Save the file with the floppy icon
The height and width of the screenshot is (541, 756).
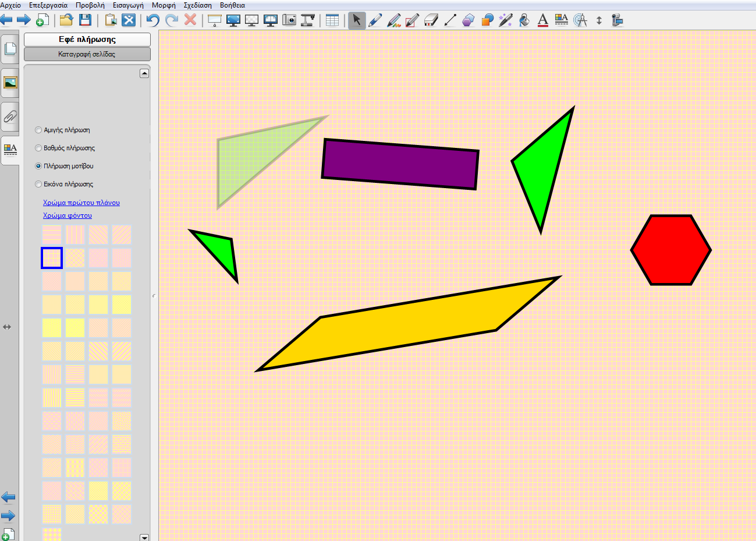click(x=85, y=20)
